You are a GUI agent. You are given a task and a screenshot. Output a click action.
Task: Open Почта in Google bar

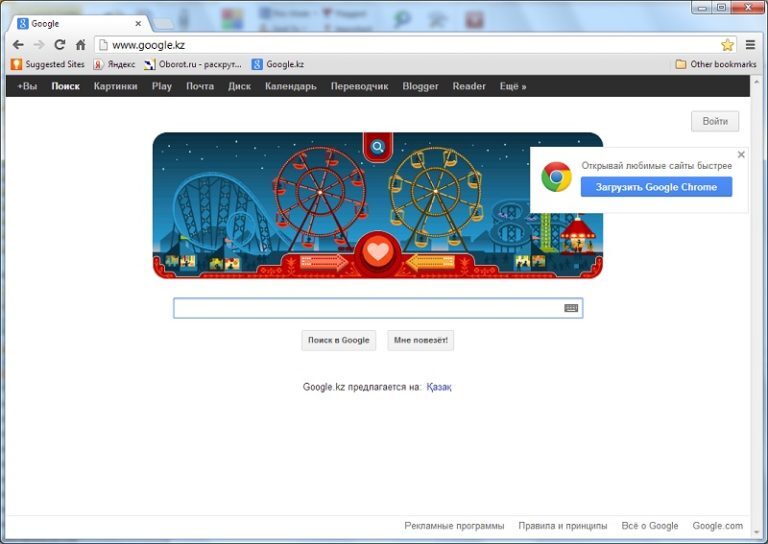pyautogui.click(x=200, y=86)
